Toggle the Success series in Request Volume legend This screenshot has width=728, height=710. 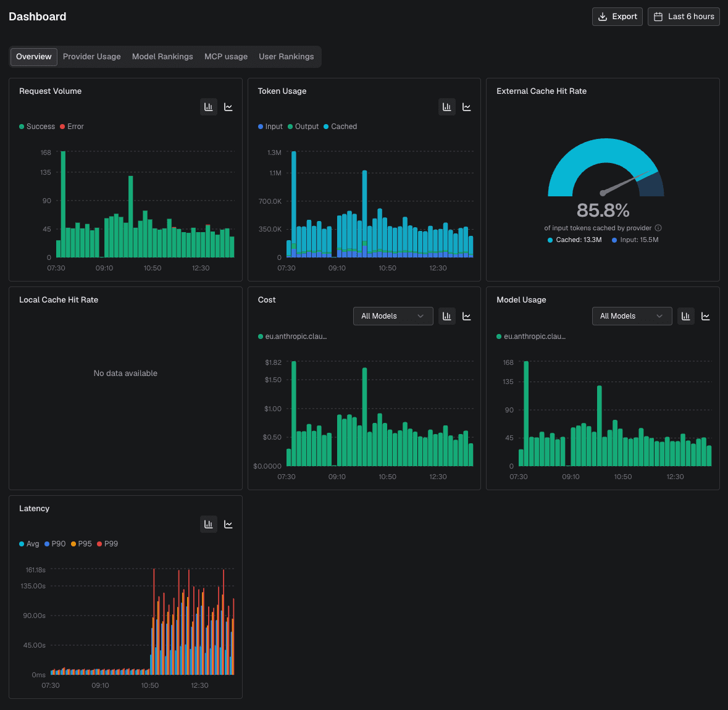(x=37, y=127)
